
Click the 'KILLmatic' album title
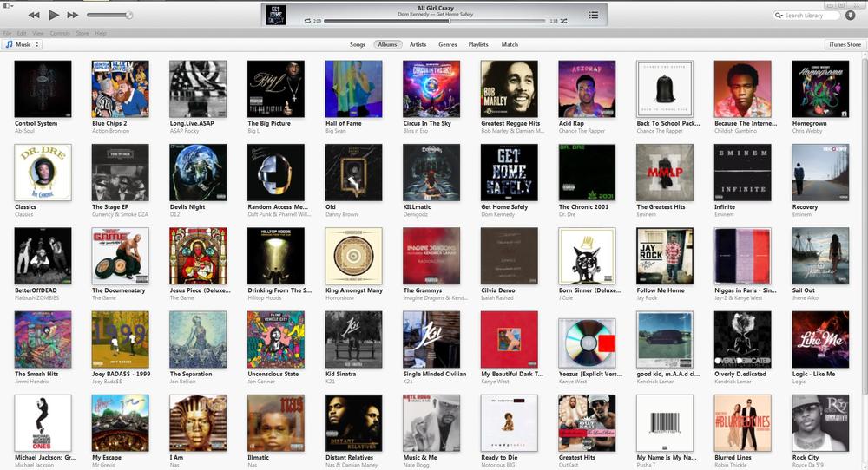pyautogui.click(x=417, y=206)
